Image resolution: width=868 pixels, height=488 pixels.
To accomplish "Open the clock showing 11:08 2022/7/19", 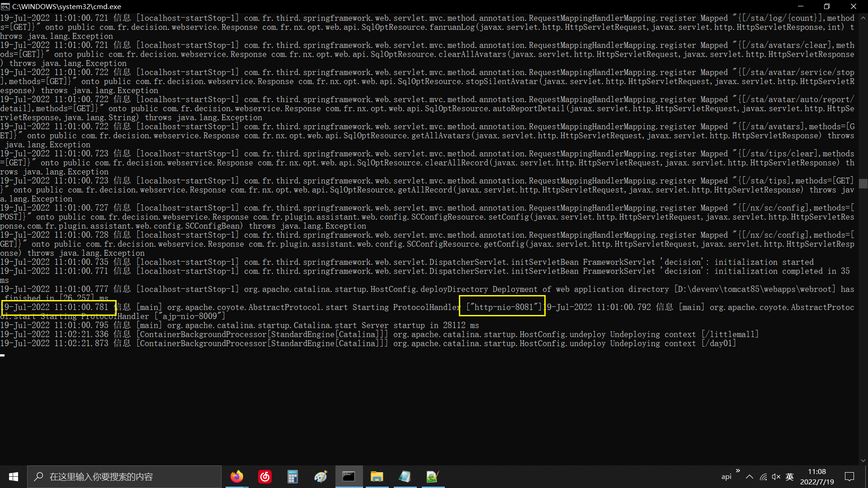I will coord(817,477).
